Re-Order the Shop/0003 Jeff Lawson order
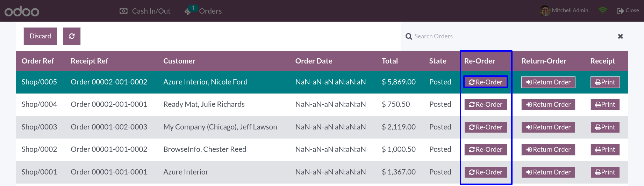 pyautogui.click(x=486, y=127)
